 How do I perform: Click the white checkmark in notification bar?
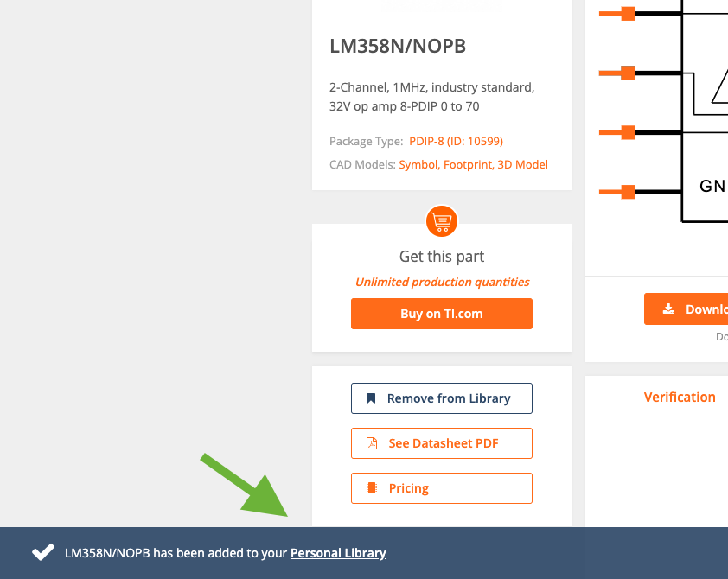pos(43,552)
